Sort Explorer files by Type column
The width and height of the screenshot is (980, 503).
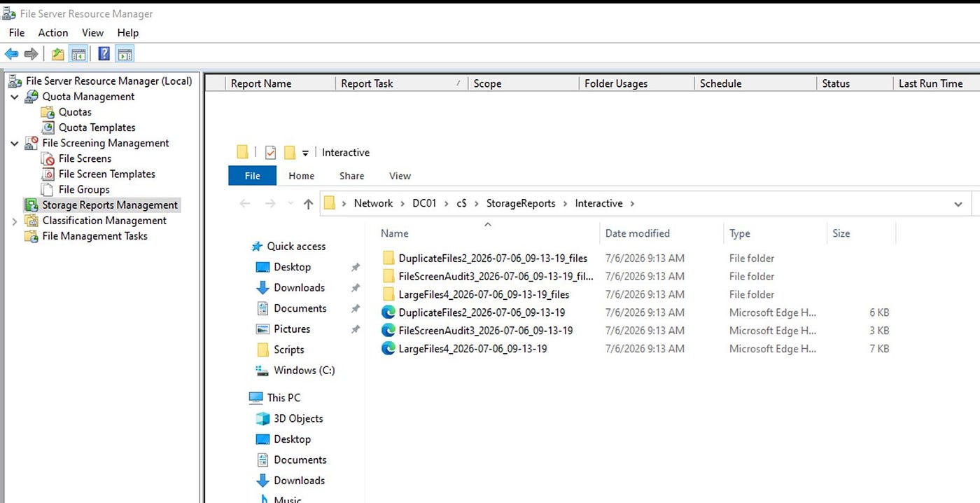tap(775, 233)
